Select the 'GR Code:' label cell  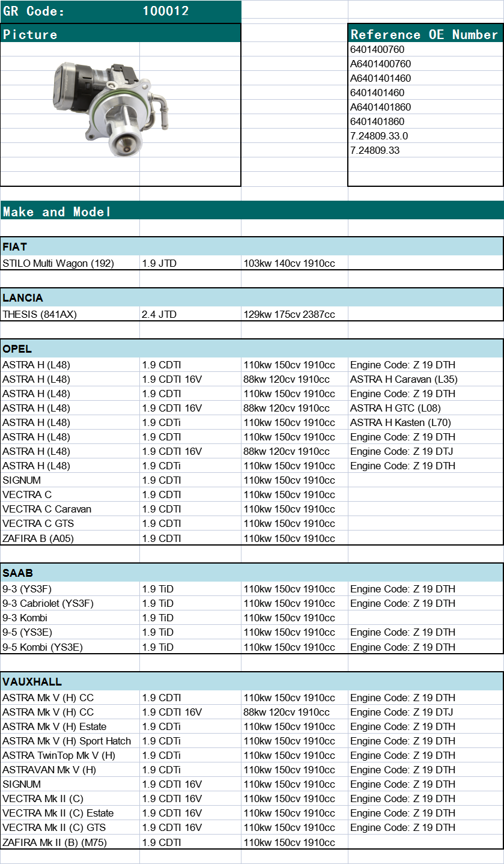[x=34, y=11]
